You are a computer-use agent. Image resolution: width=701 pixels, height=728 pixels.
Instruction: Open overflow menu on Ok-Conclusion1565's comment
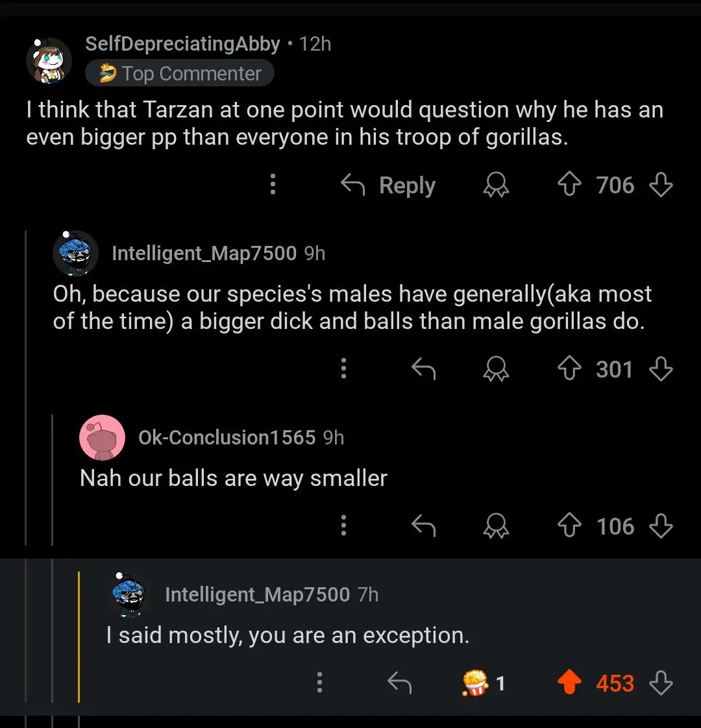point(344,526)
